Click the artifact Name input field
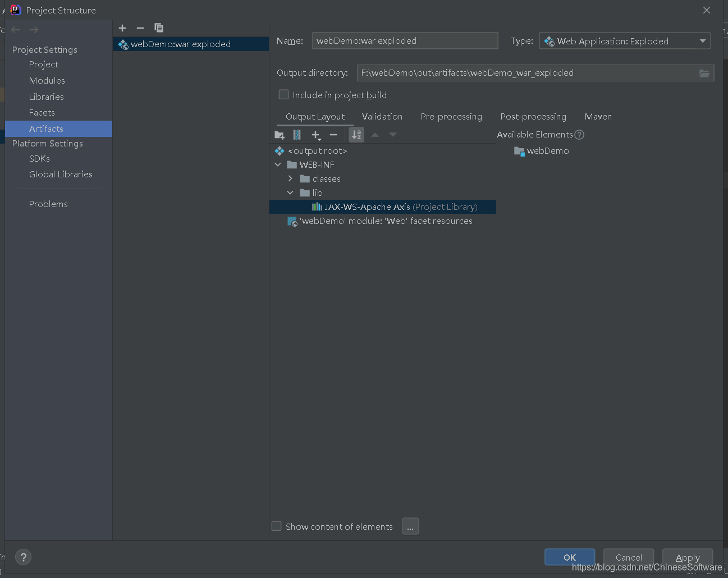 [405, 40]
